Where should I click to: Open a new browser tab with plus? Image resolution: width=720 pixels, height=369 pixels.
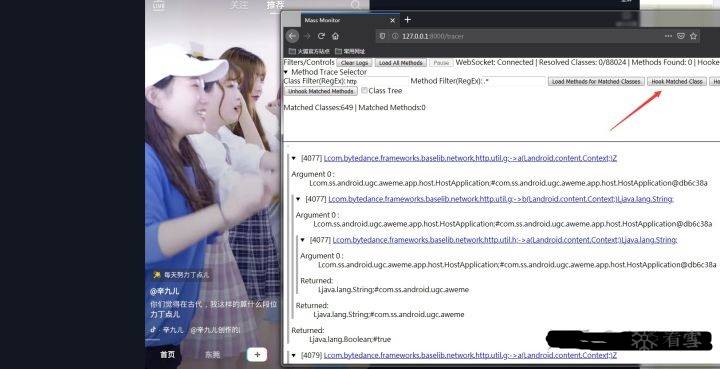coord(407,20)
